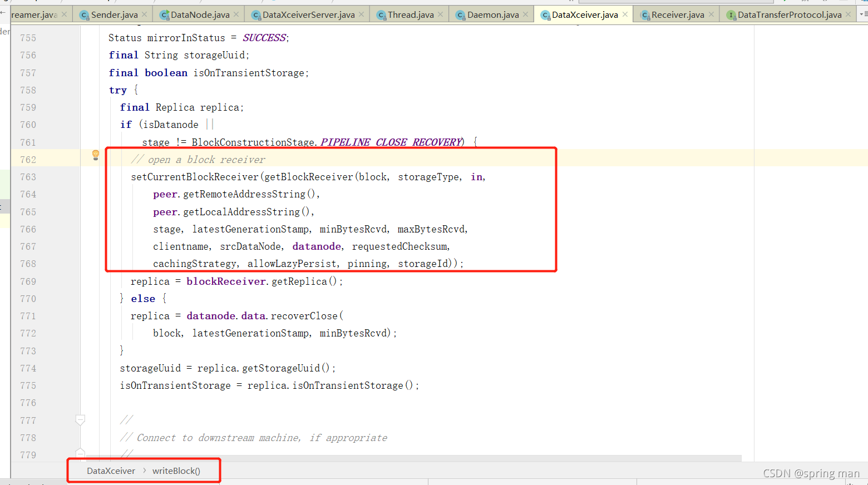Click peer.getLocalAddressString() call
Viewport: 868px width, 485px height.
(231, 212)
